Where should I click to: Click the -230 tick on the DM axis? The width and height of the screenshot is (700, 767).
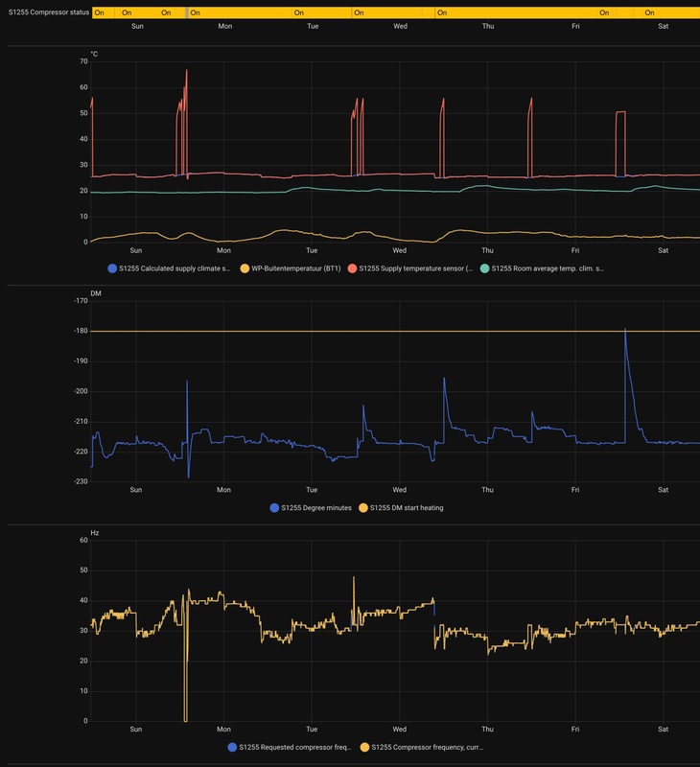[x=81, y=482]
